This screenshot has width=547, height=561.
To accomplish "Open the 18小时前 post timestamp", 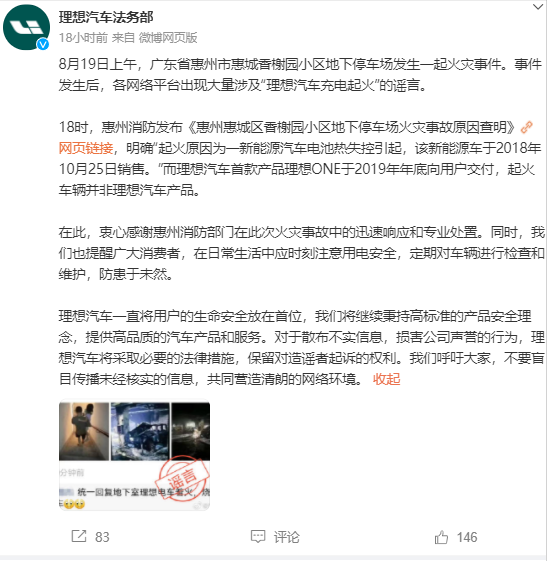I will click(x=83, y=38).
